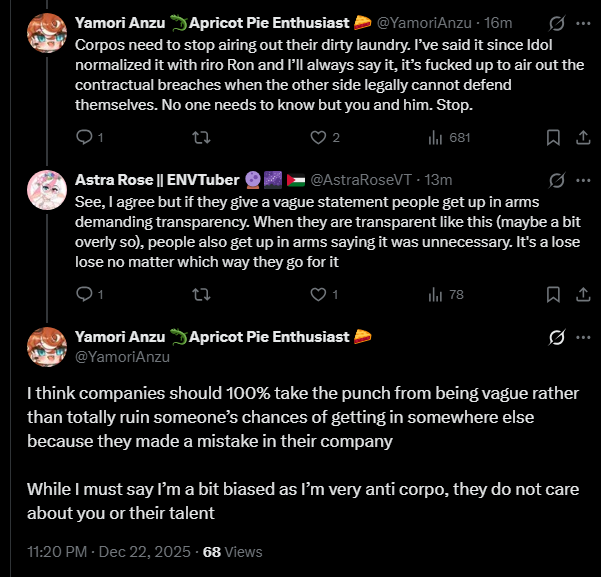Screen dimensions: 601x577
Task: Open Yamori Anzu's avatar on main tweet
Action: tap(47, 348)
